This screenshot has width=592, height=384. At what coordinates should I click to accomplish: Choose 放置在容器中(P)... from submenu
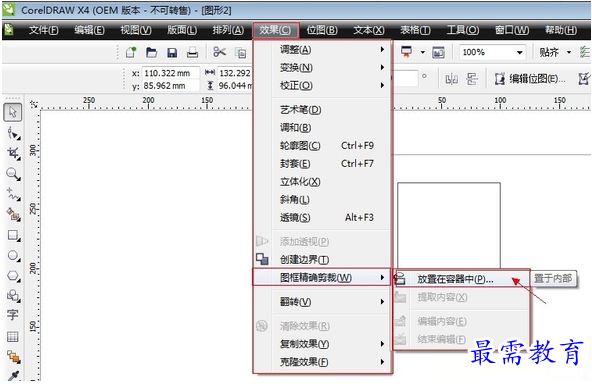coord(461,279)
